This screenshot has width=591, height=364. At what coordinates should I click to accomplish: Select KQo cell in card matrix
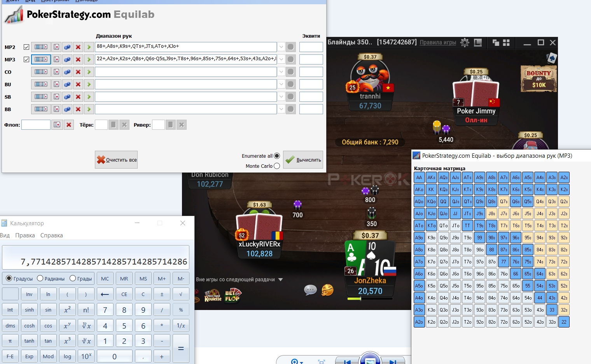tap(431, 202)
